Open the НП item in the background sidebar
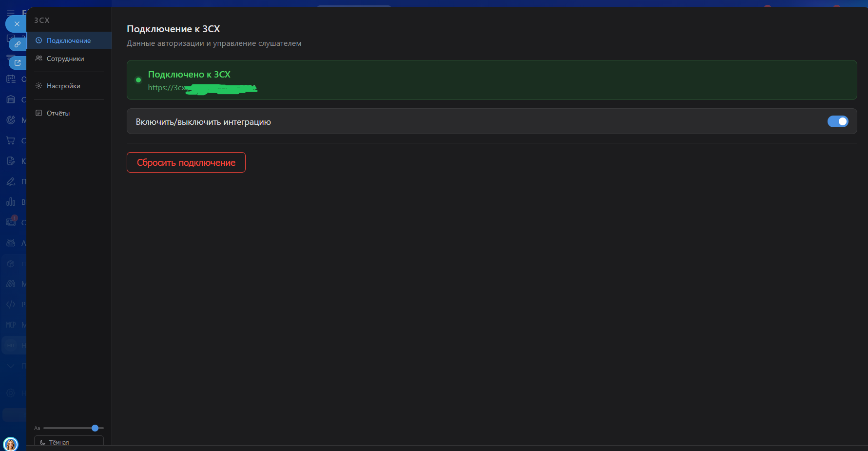This screenshot has width=868, height=451. (11, 345)
